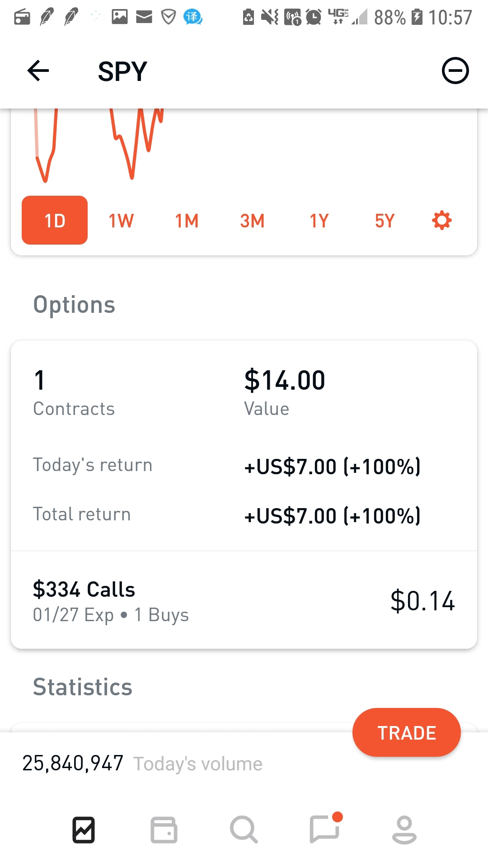Open the messages chat bubble icon

coord(325,828)
